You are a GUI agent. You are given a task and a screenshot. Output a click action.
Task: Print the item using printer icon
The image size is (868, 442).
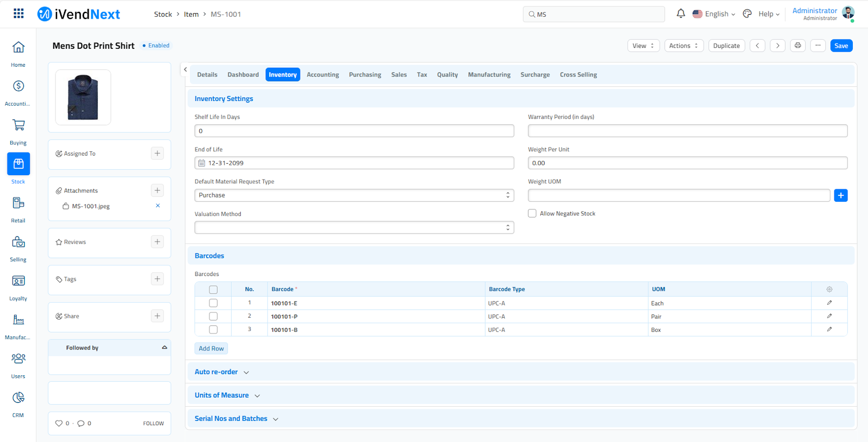797,46
